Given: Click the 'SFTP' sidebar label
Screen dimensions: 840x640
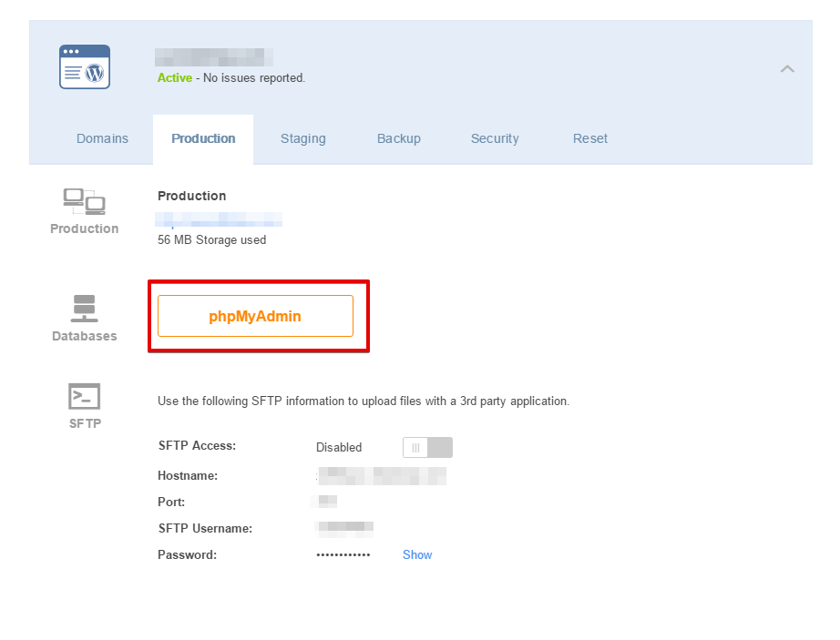Looking at the screenshot, I should 85,423.
